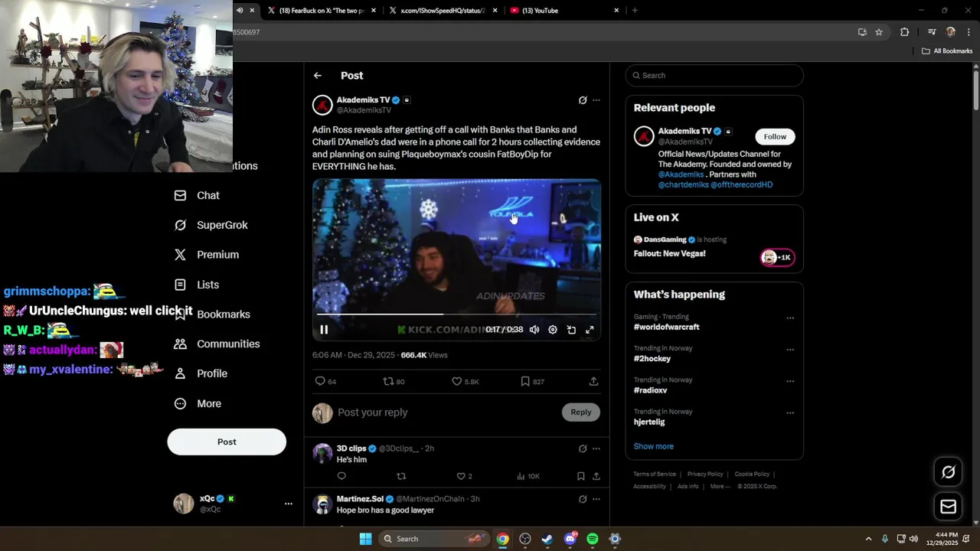Open Chat in the sidebar

click(x=197, y=196)
